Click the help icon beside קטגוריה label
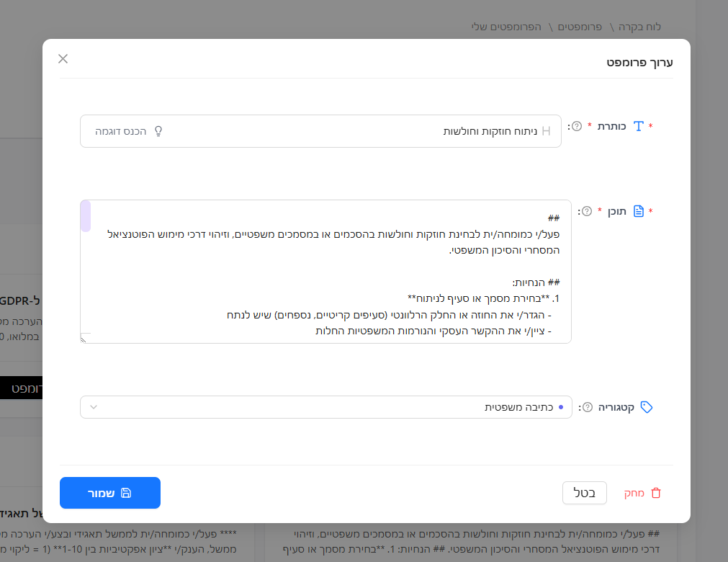 [587, 407]
